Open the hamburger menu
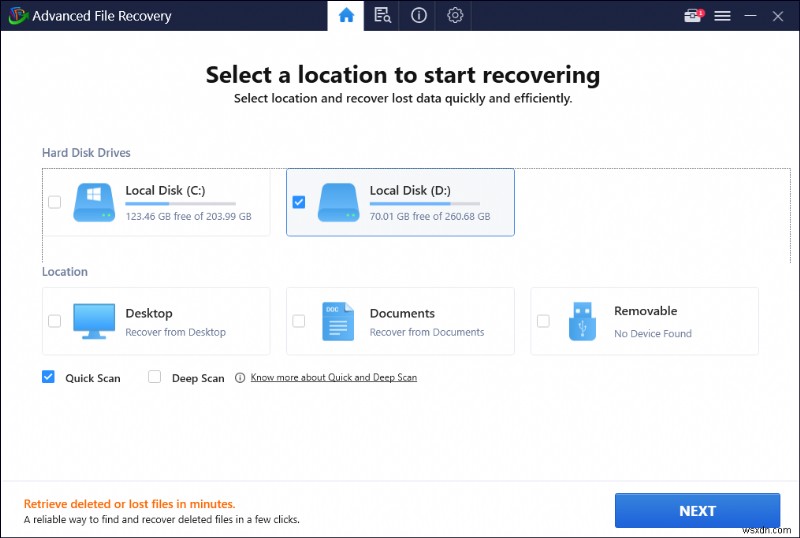800x538 pixels. point(722,16)
